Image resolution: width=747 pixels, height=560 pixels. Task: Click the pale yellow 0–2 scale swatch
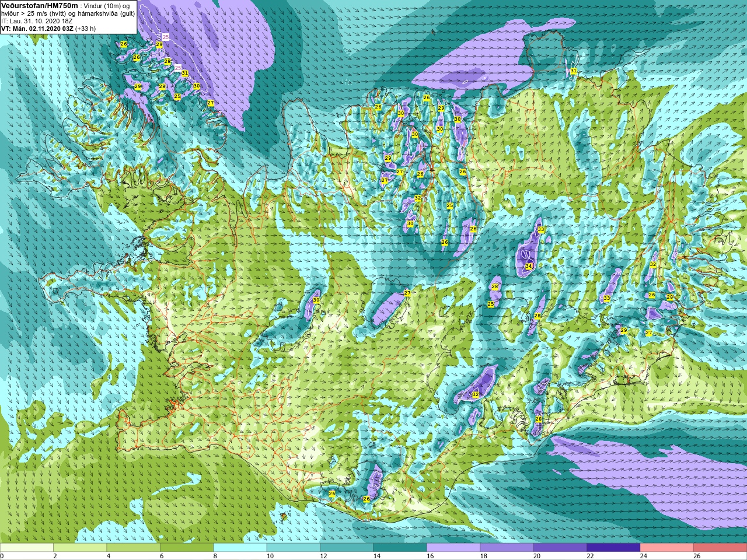[x=27, y=547]
